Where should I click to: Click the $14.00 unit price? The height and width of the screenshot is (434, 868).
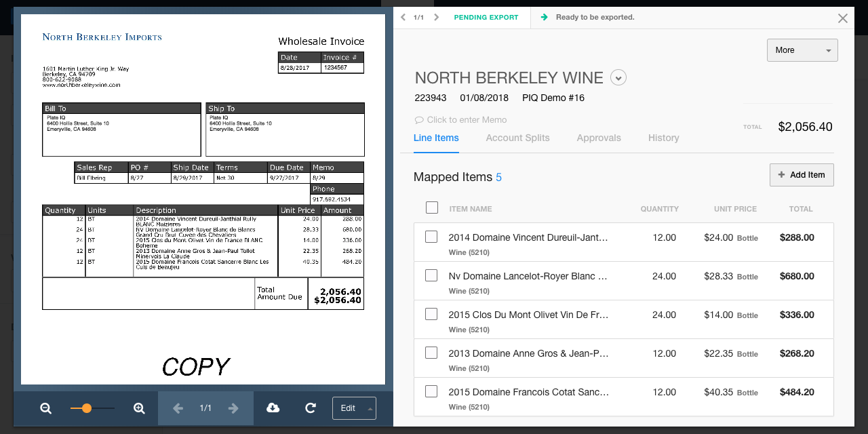pyautogui.click(x=718, y=315)
